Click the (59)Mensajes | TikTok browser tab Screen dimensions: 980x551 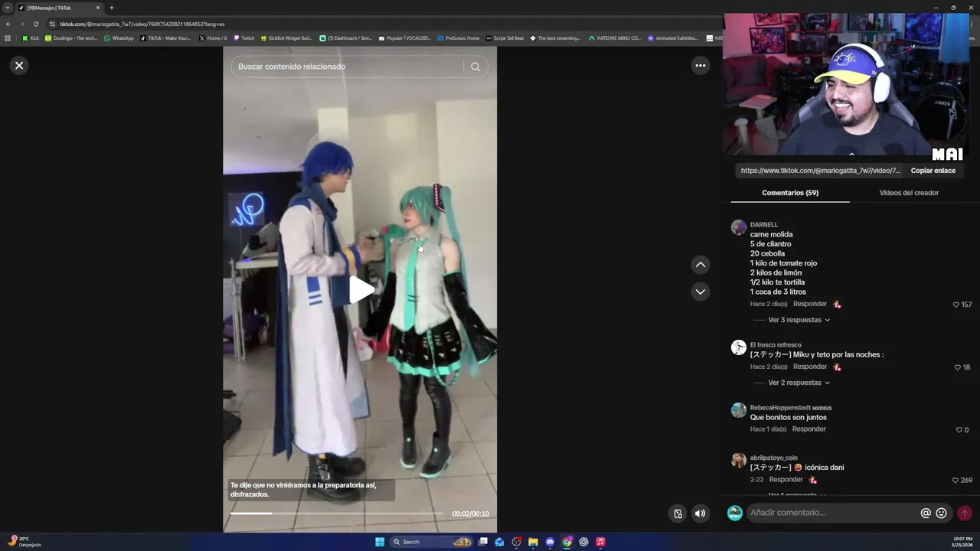(57, 8)
